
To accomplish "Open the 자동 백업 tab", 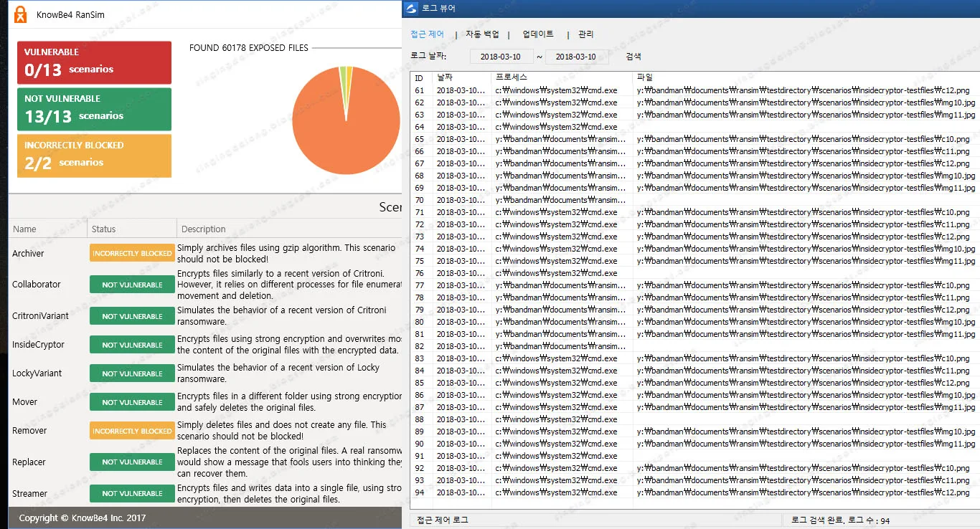I will (482, 34).
